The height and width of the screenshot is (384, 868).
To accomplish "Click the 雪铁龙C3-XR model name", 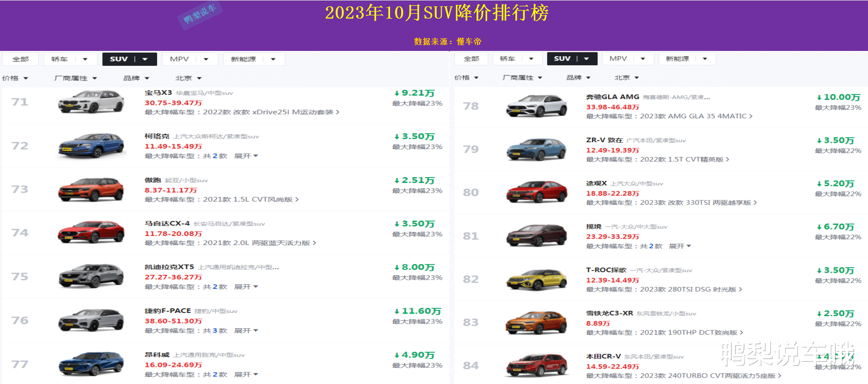I will tap(609, 313).
